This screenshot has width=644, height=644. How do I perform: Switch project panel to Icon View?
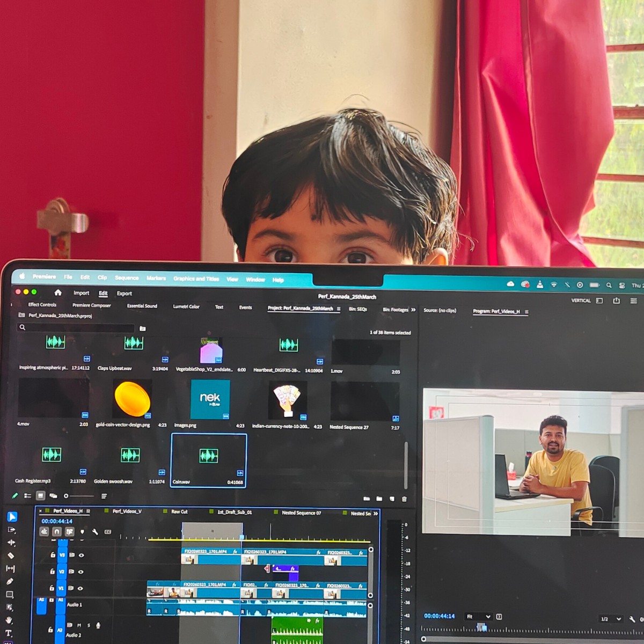pyautogui.click(x=40, y=495)
